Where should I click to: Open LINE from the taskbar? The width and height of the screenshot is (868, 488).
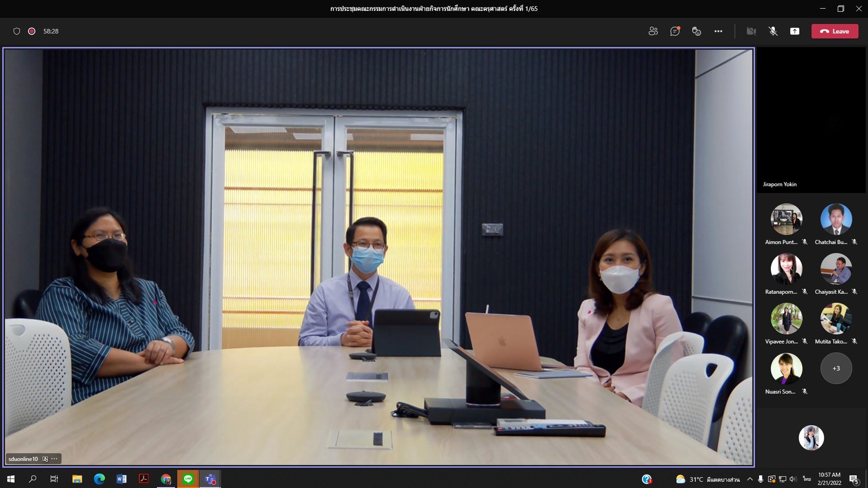pos(188,479)
